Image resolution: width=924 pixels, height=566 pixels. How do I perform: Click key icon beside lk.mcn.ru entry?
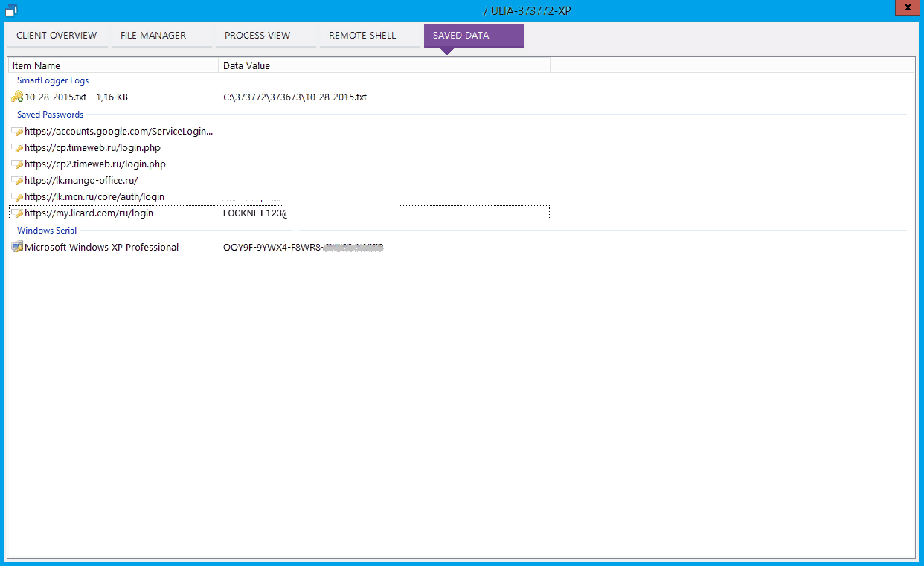[17, 197]
